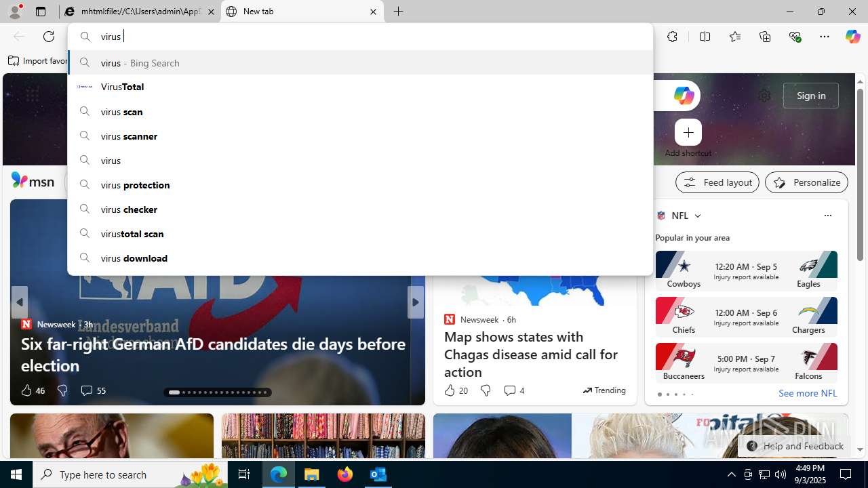
Task: Click Windows search box in taskbar
Action: [130, 474]
